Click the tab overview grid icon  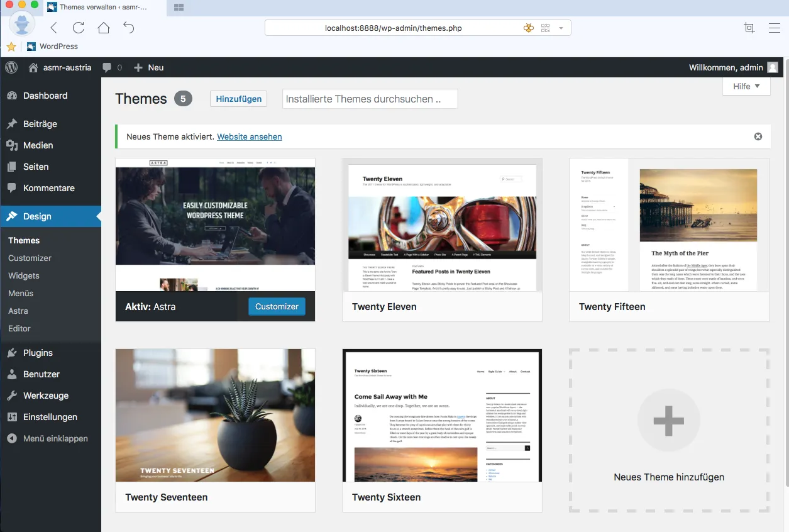179,8
